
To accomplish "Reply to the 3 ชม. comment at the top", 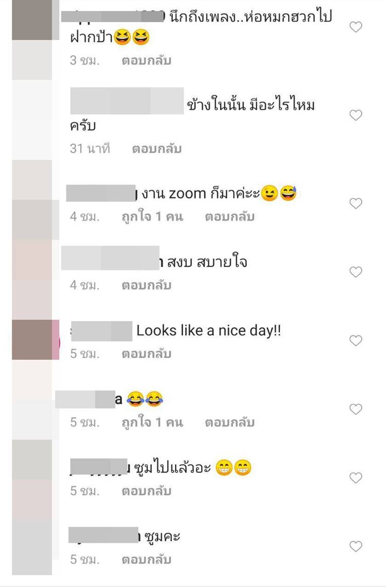I will pyautogui.click(x=146, y=60).
